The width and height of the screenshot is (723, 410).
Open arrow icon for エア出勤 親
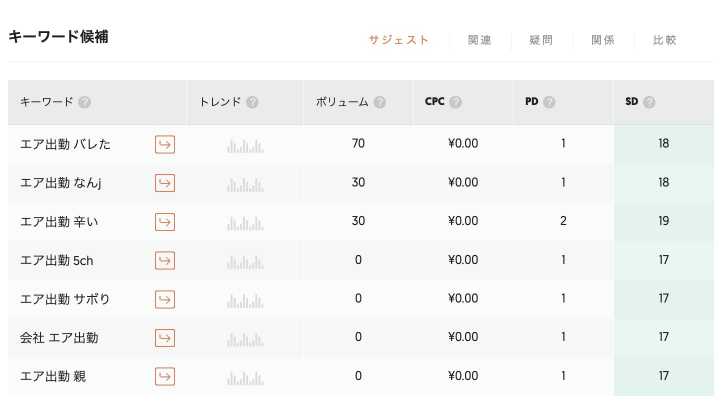coord(165,376)
